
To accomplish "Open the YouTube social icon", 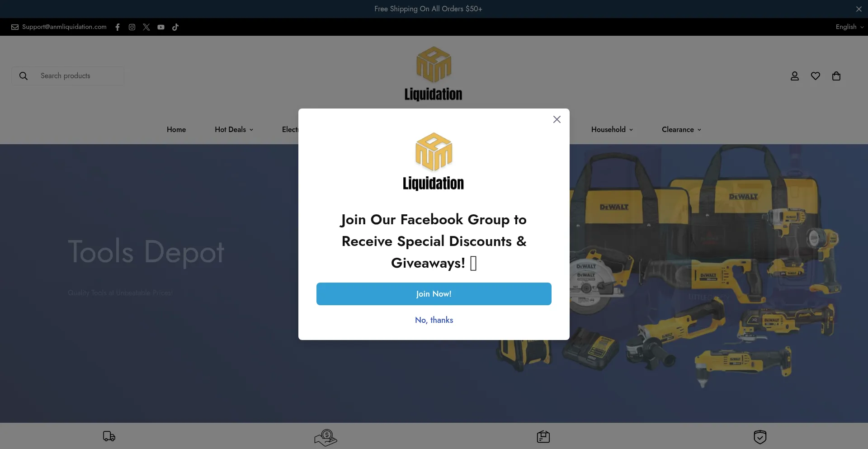I will coord(161,27).
